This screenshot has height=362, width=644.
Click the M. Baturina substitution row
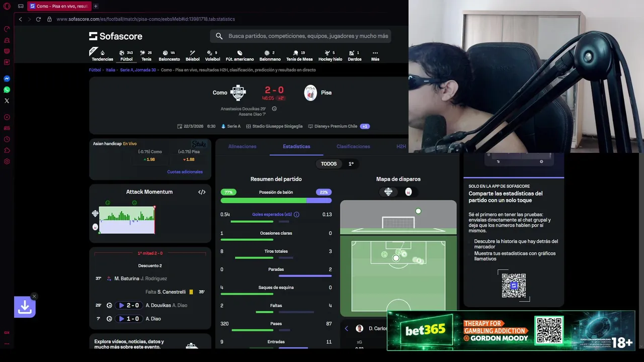coord(150,279)
